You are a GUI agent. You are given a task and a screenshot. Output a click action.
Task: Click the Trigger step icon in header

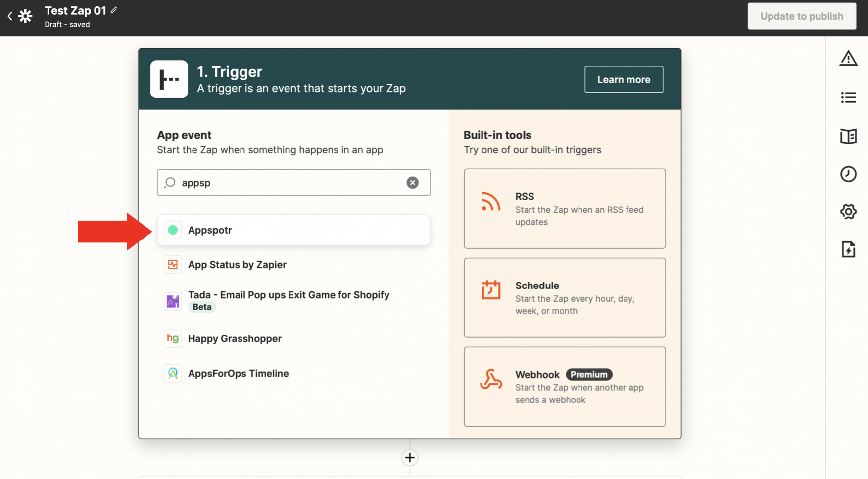point(169,79)
